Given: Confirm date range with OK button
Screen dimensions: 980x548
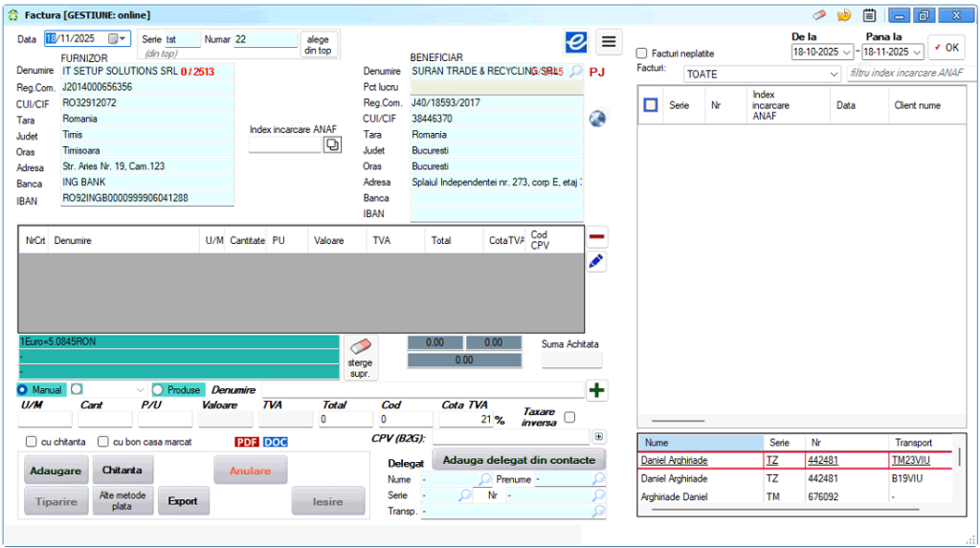Looking at the screenshot, I should pyautogui.click(x=947, y=48).
